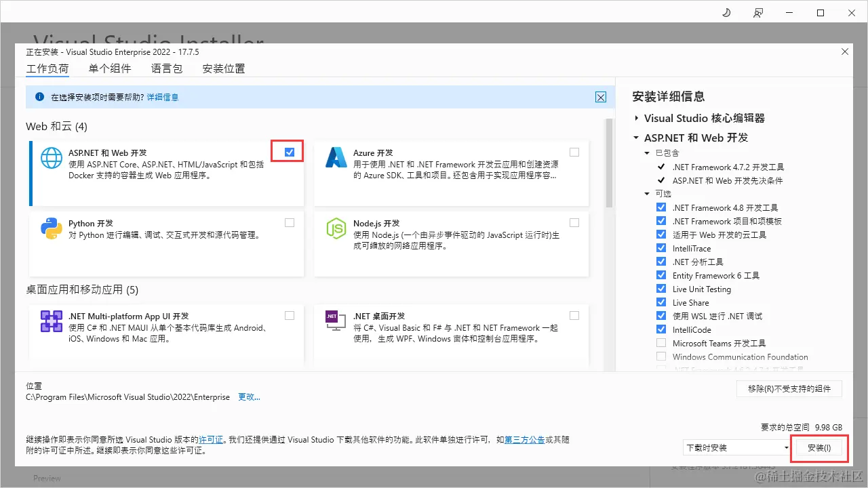868x488 pixels.
Task: Click the Azure 开发 workload logo
Action: (336, 157)
